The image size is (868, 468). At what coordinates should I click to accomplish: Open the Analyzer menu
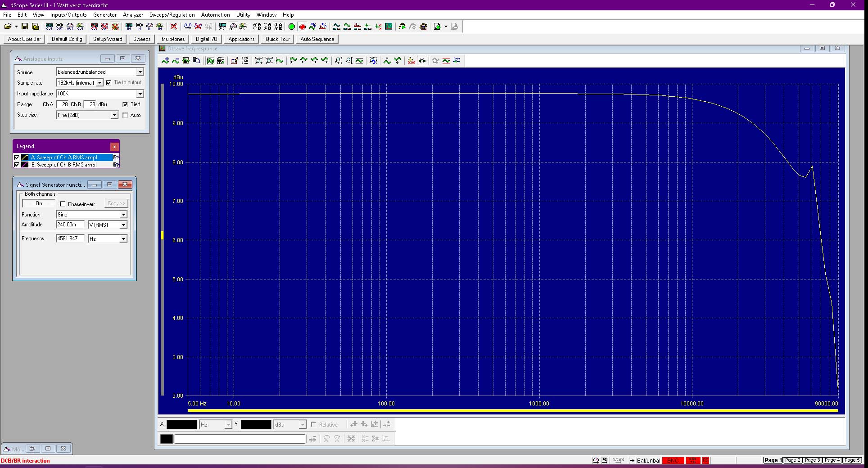click(x=133, y=15)
